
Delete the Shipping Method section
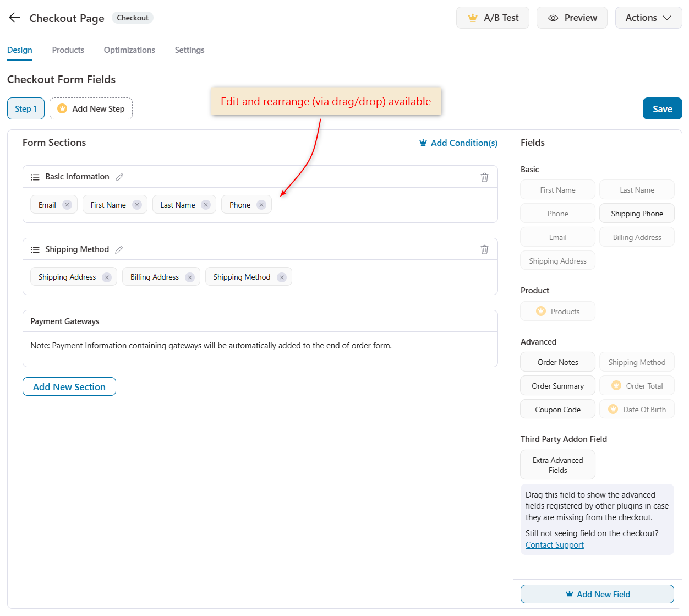[484, 249]
